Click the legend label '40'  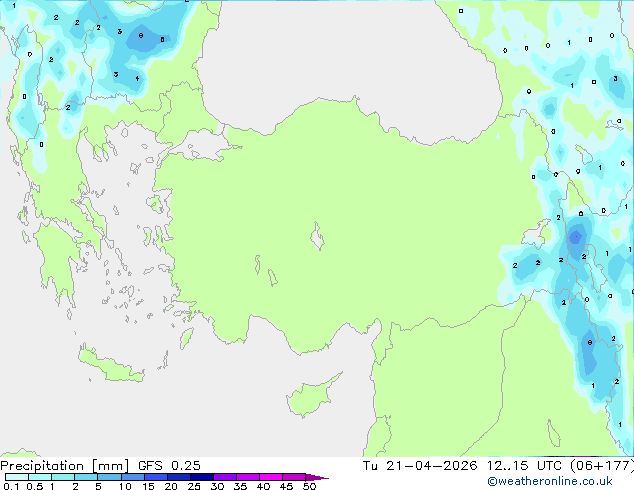point(263,486)
